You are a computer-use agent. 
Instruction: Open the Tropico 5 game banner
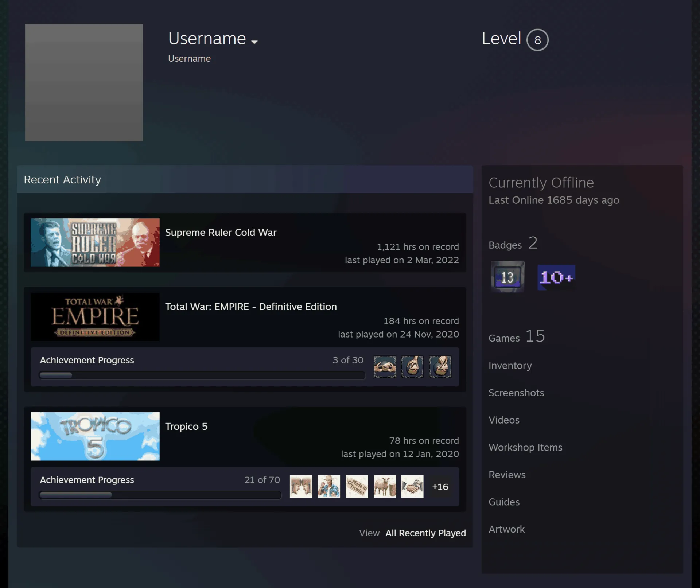pyautogui.click(x=95, y=436)
